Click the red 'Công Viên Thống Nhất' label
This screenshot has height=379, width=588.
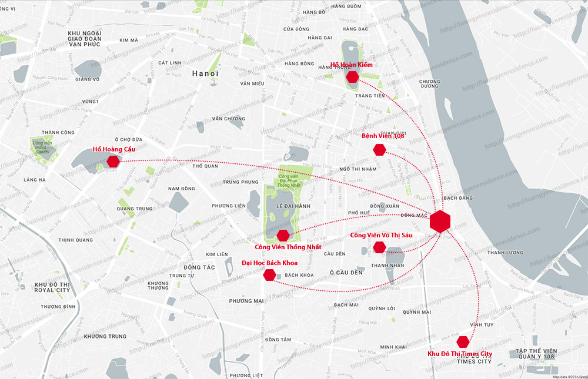pyautogui.click(x=288, y=247)
